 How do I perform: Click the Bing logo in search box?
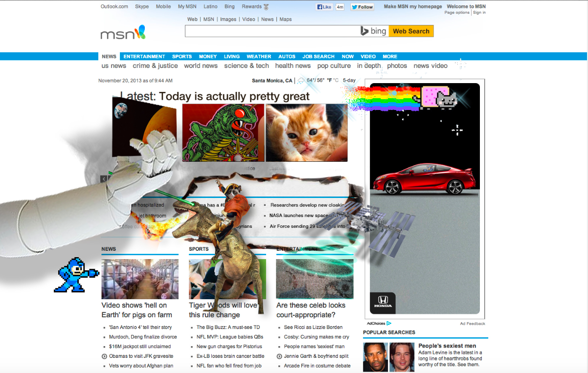373,31
